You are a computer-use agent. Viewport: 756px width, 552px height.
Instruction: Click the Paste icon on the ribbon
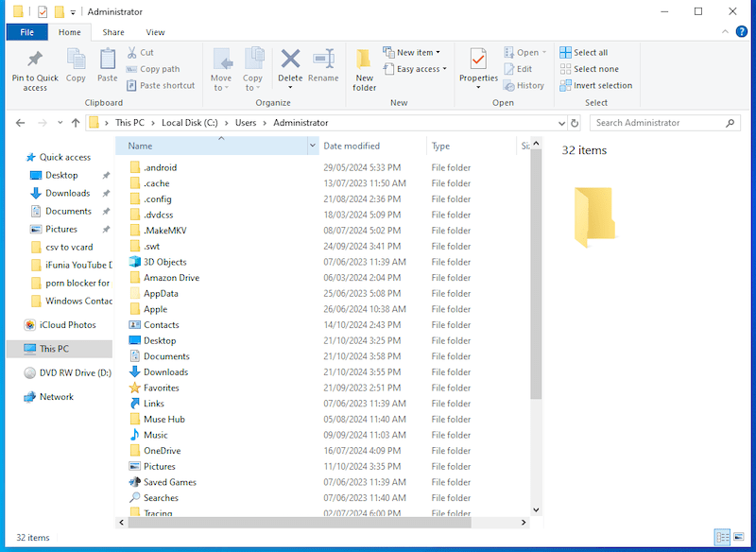[x=107, y=68]
